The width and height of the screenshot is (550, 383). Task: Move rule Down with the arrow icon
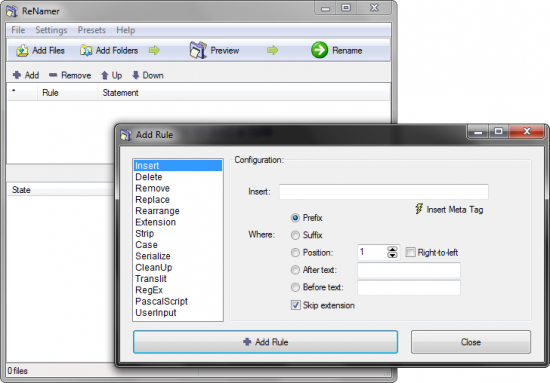(x=135, y=75)
